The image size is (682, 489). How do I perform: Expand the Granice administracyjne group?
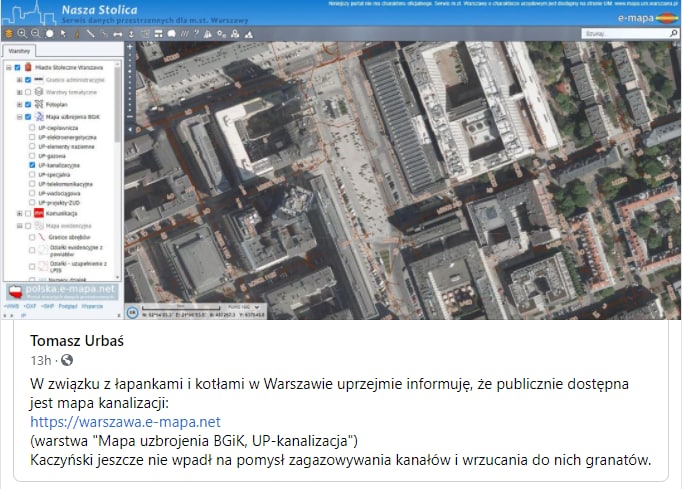(x=19, y=78)
